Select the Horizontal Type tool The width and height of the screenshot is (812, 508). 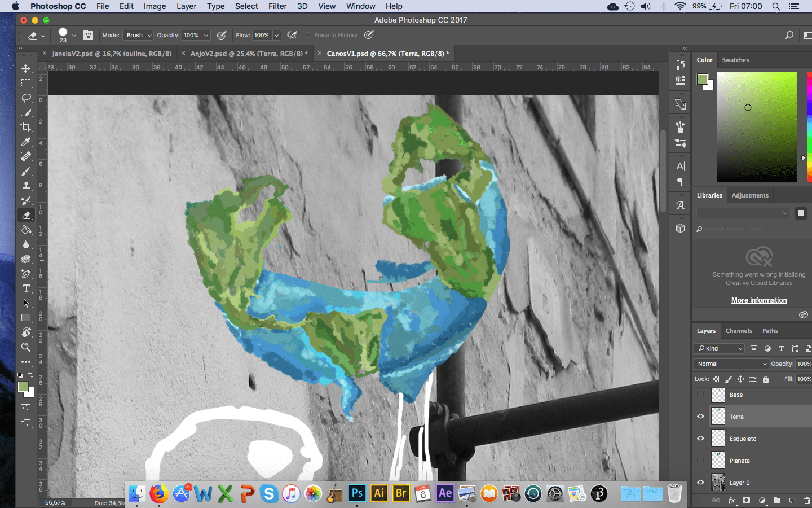(26, 288)
